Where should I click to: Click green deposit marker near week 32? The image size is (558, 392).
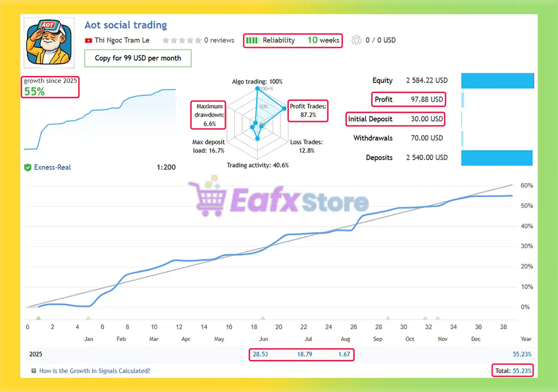tap(425, 318)
